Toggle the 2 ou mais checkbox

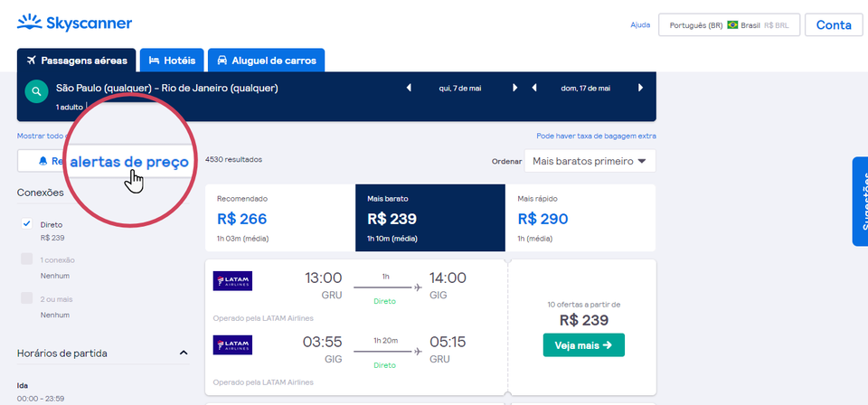click(x=26, y=298)
